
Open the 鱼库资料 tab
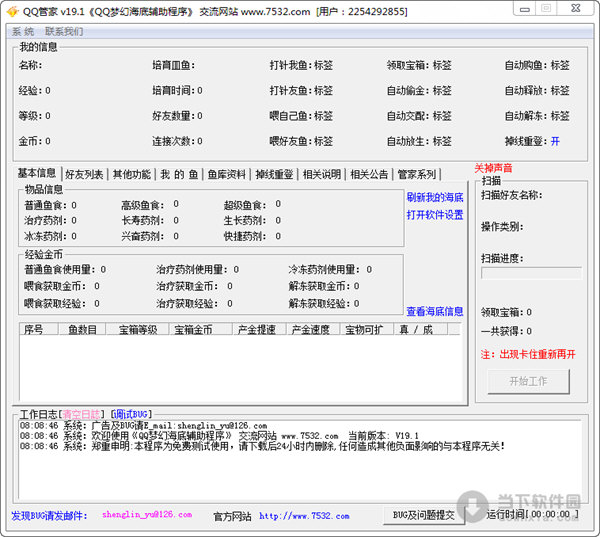click(x=227, y=175)
